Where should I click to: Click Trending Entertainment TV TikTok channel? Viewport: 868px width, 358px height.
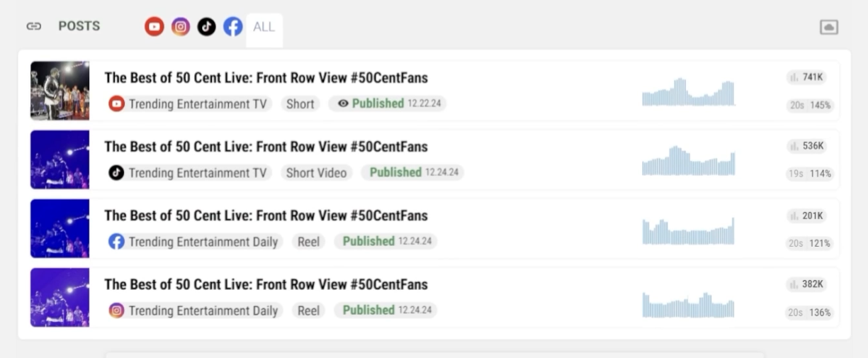point(189,173)
